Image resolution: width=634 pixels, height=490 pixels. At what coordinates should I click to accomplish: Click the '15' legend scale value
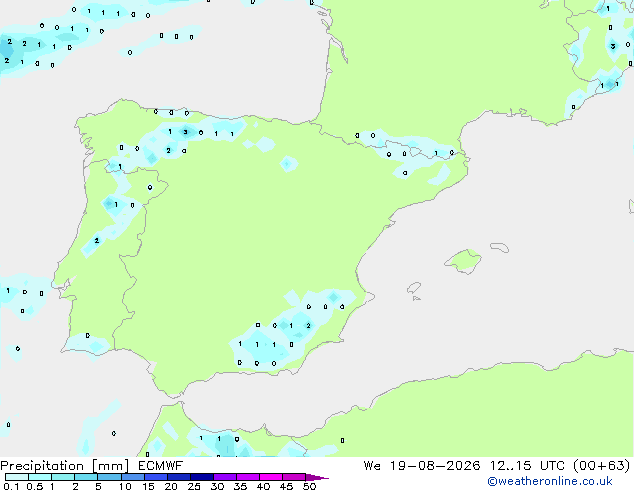coord(148,486)
